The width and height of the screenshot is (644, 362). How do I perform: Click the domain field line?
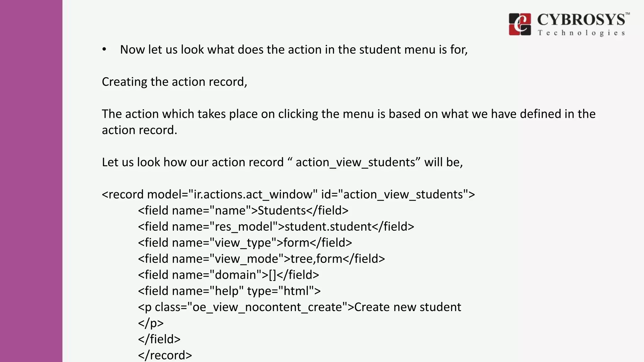tap(228, 275)
